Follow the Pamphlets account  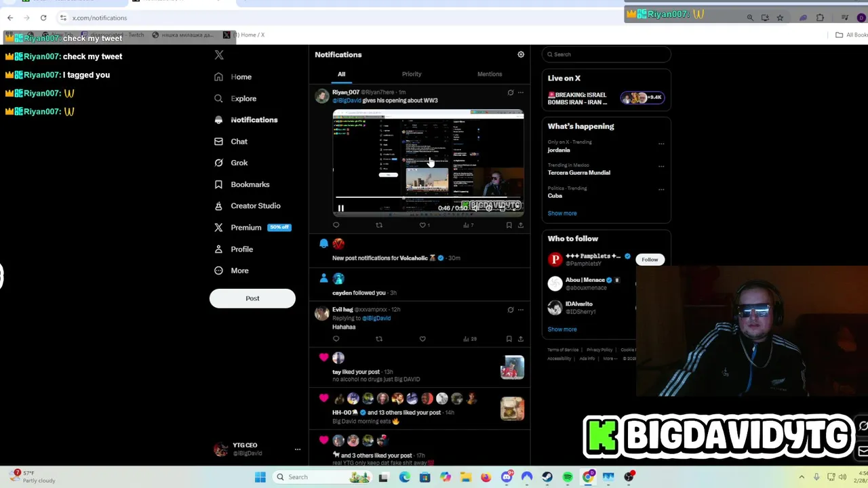(650, 260)
